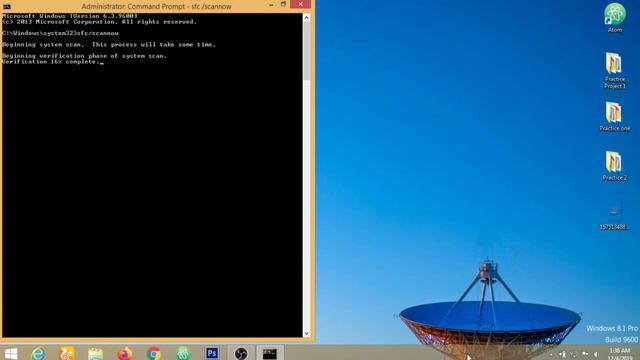This screenshot has height=360, width=640.
Task: Open the Windows Start button
Action: click(x=11, y=353)
